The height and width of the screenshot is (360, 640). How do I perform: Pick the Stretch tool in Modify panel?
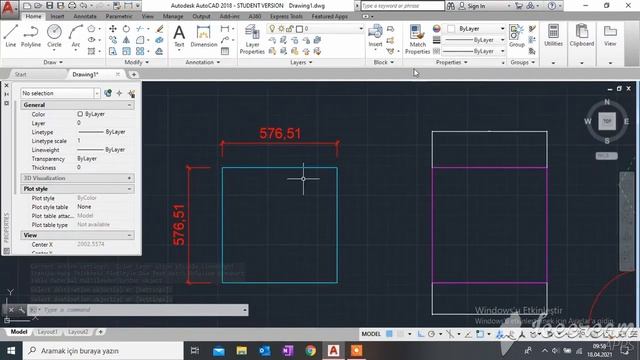[x=113, y=51]
